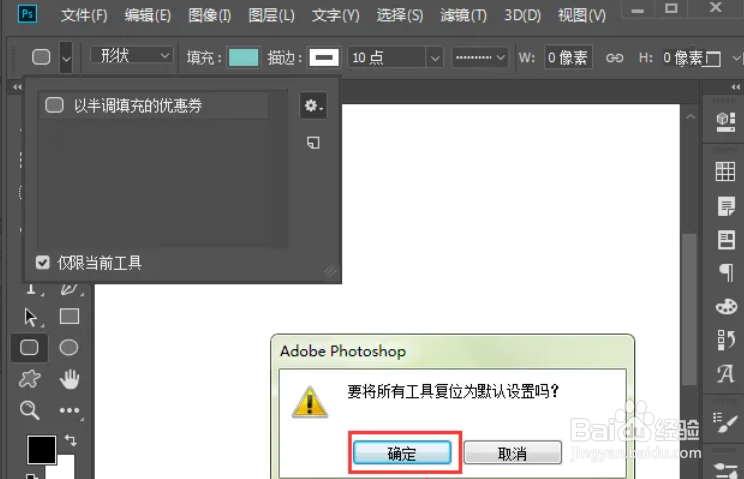Open the dotted stroke type dropdown
Screen dimensions: 744x479
(x=479, y=57)
